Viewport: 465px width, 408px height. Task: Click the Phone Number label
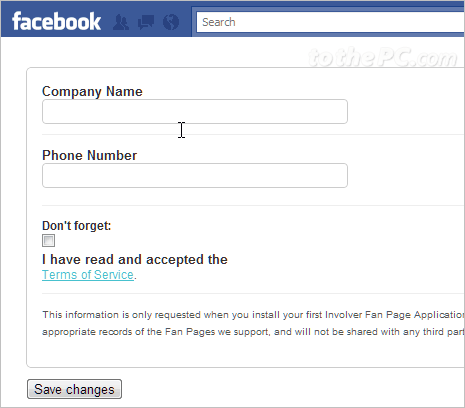(x=89, y=155)
